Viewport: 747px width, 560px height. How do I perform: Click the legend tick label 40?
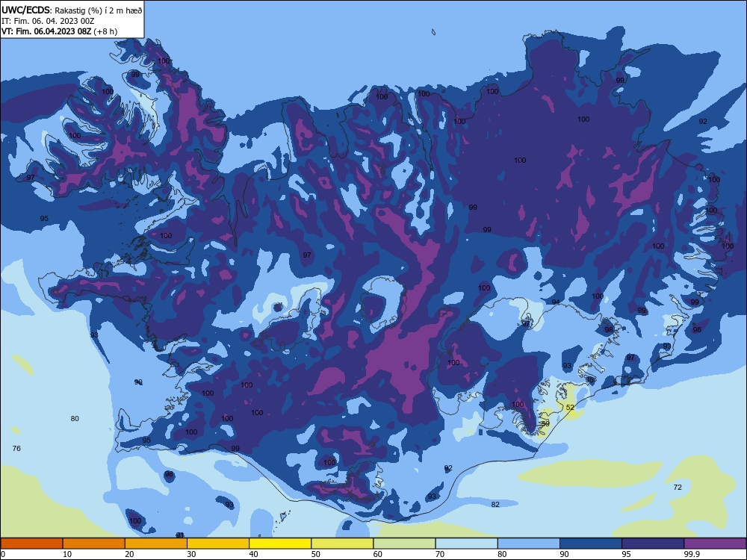(253, 554)
